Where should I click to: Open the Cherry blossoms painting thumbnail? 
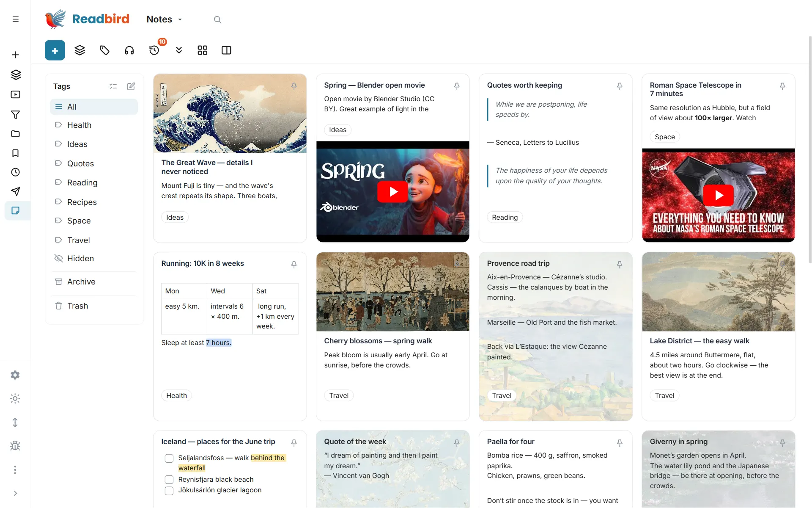[x=393, y=292]
